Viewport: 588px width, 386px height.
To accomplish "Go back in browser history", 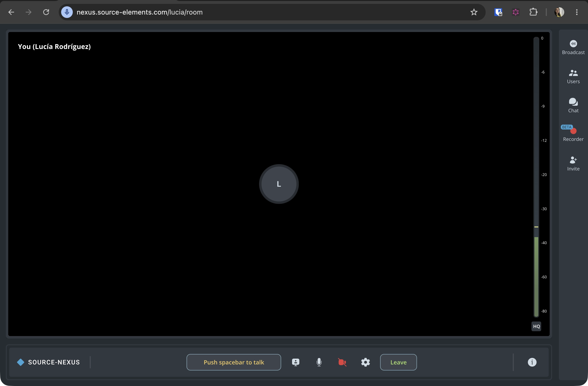I will point(11,12).
